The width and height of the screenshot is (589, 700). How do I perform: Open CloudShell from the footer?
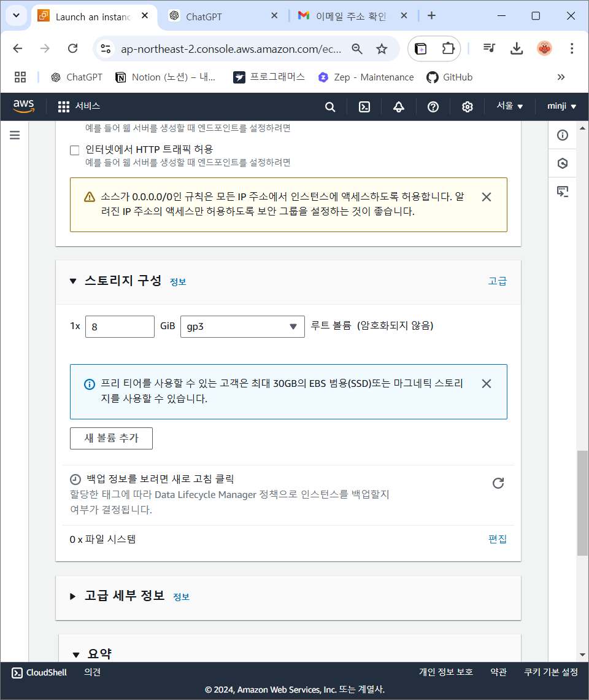click(x=39, y=673)
